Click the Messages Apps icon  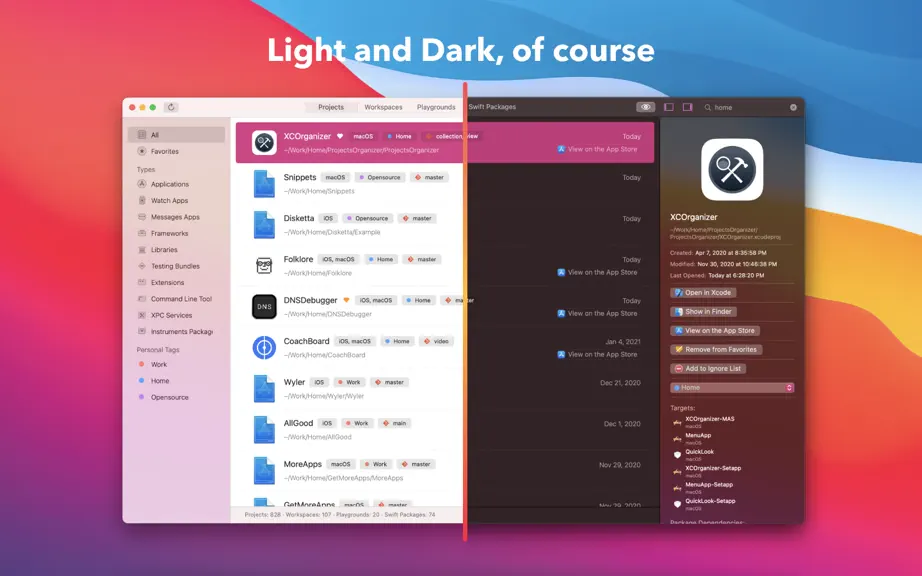pyautogui.click(x=142, y=217)
